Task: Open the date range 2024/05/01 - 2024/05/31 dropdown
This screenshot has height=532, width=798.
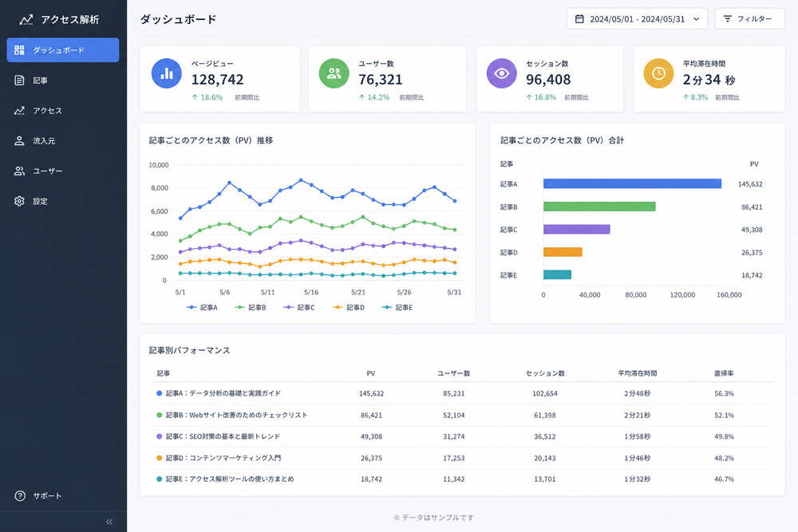Action: coord(637,19)
